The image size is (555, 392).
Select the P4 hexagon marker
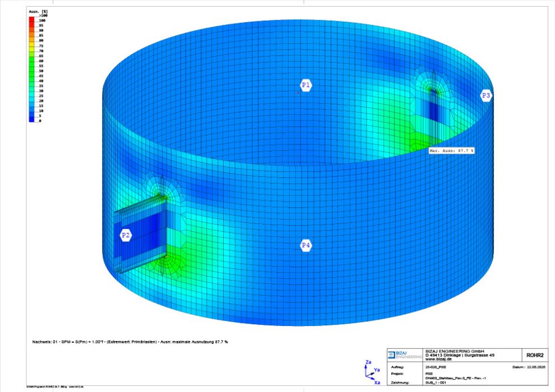click(306, 245)
